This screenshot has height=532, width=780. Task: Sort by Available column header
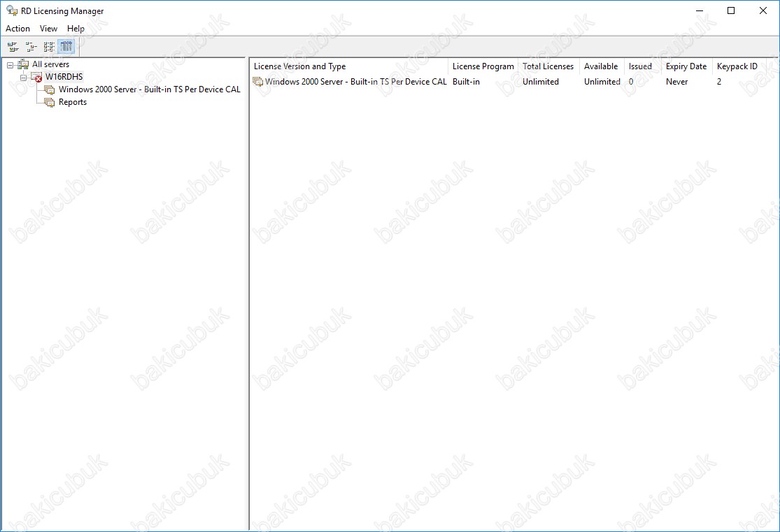(601, 66)
